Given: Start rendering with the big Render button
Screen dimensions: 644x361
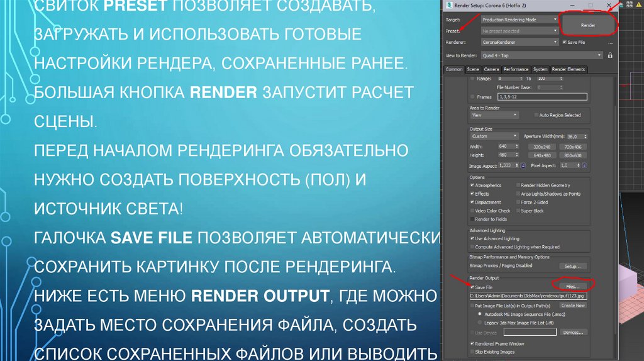Looking at the screenshot, I should (x=588, y=25).
